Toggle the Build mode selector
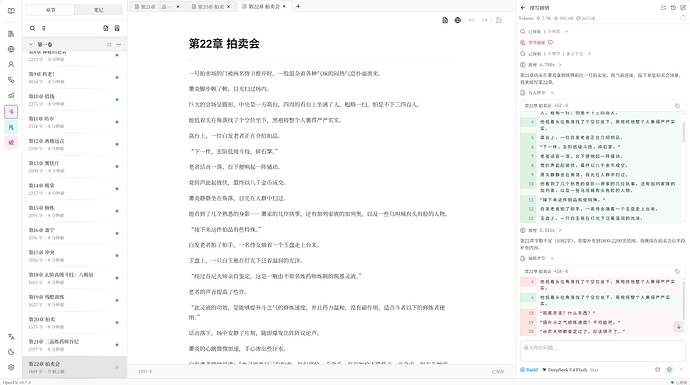The image size is (690, 385). 529,370
